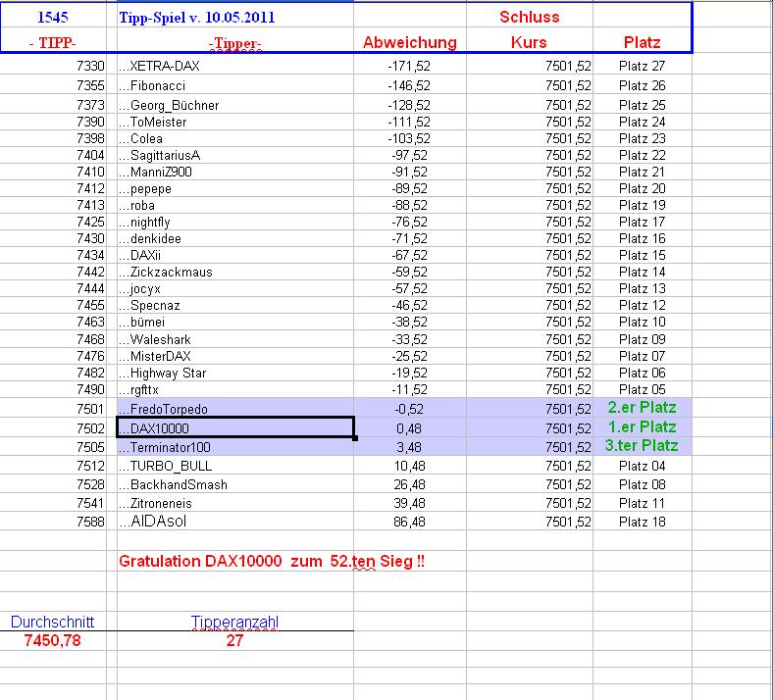Viewport: 773px width, 700px height.
Task: Click the Platz 08 cell
Action: pos(643,484)
